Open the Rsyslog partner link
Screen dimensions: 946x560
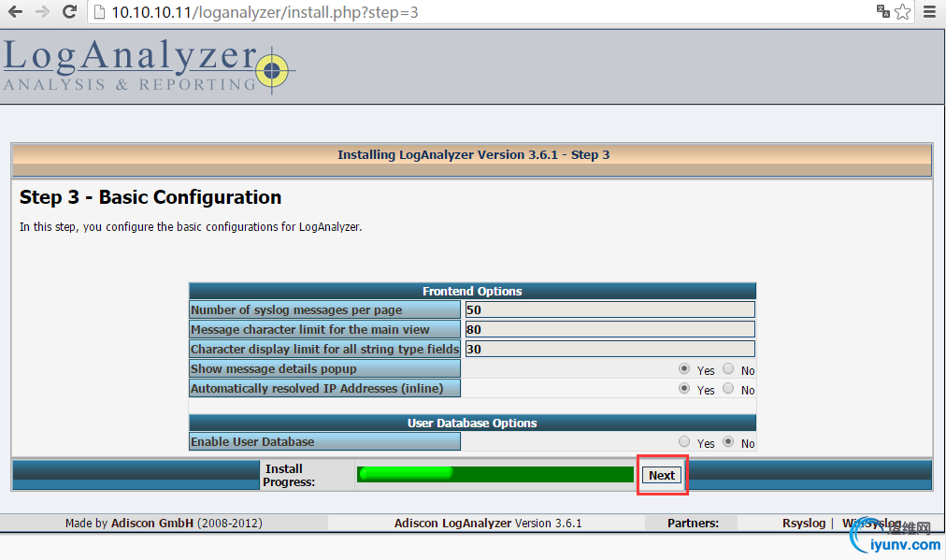click(x=804, y=524)
